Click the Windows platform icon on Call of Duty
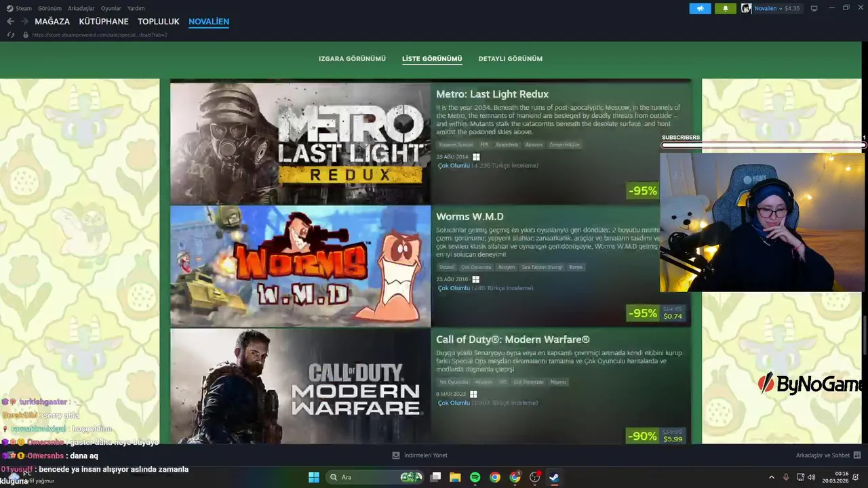Image resolution: width=868 pixels, height=488 pixels. [x=473, y=394]
